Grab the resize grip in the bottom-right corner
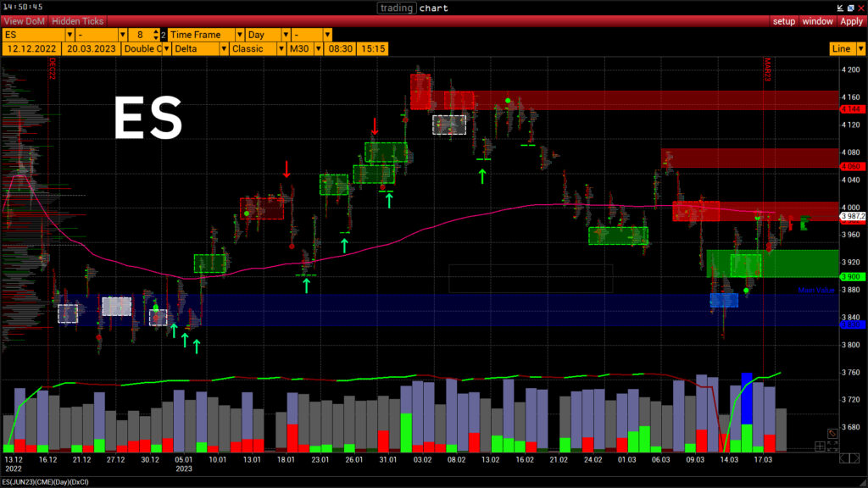The height and width of the screenshot is (488, 868). [x=862, y=481]
